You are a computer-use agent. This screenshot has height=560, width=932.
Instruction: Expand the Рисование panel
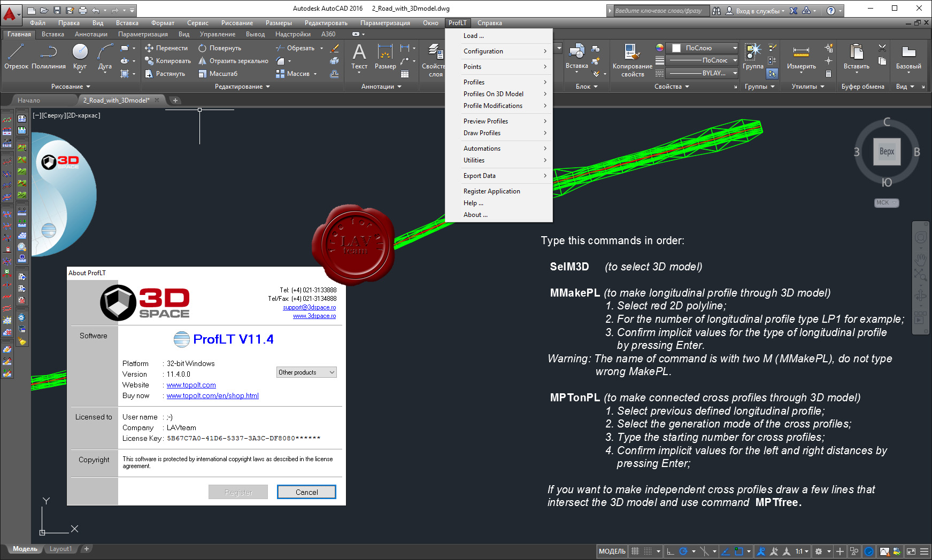coord(71,87)
